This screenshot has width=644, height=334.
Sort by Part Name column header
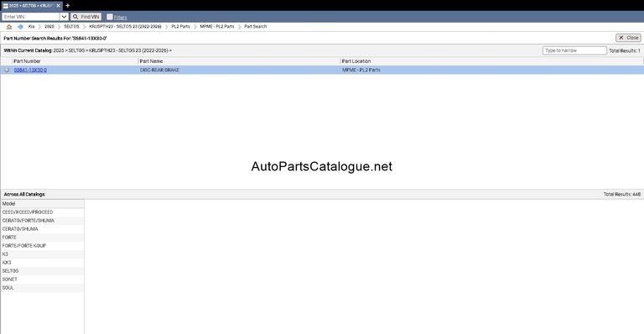pos(151,61)
